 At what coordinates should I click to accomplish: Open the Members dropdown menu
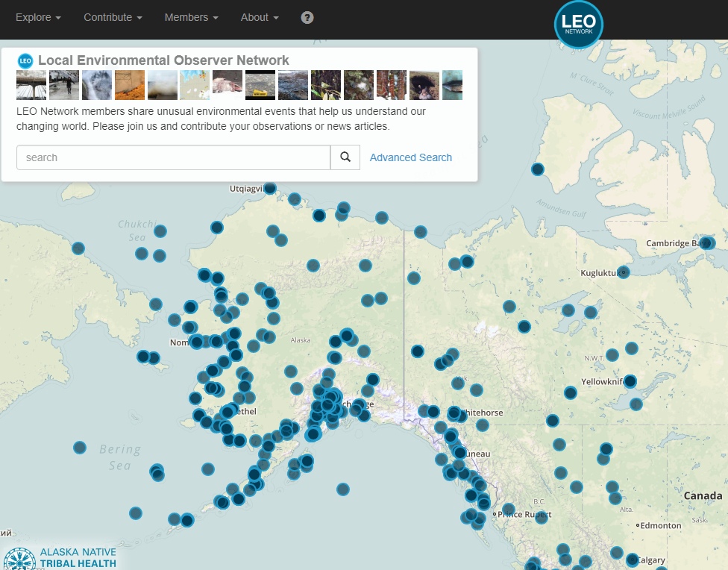click(x=191, y=18)
